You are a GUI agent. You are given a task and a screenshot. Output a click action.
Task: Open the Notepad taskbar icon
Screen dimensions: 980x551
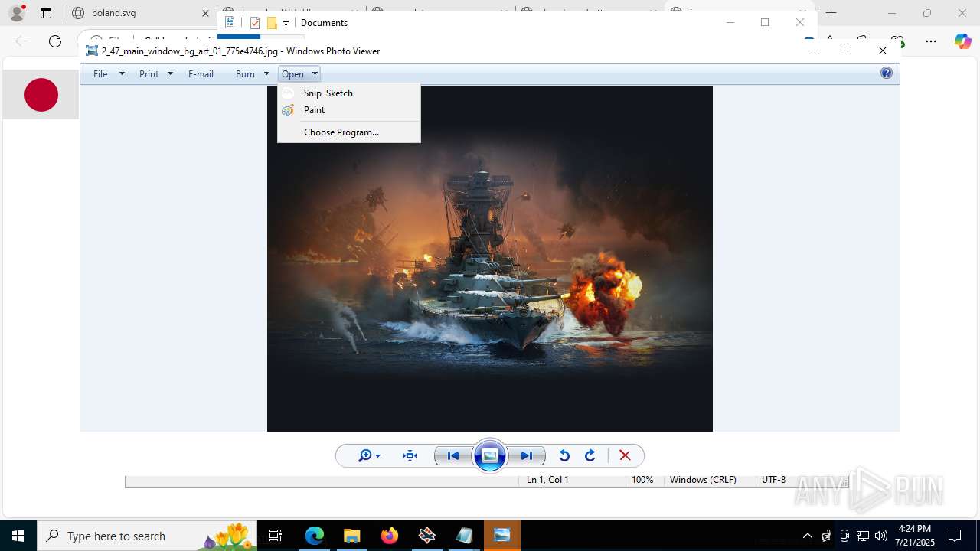[465, 536]
